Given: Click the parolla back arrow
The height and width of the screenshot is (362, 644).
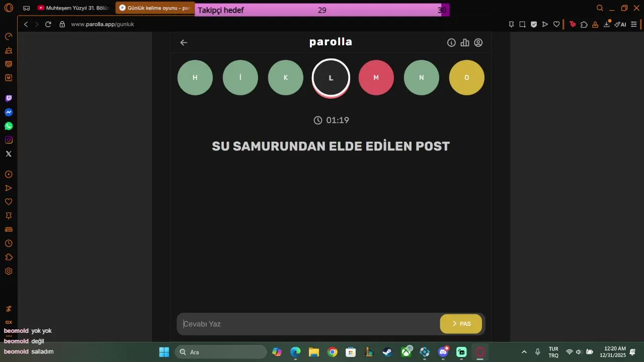Looking at the screenshot, I should pyautogui.click(x=184, y=43).
